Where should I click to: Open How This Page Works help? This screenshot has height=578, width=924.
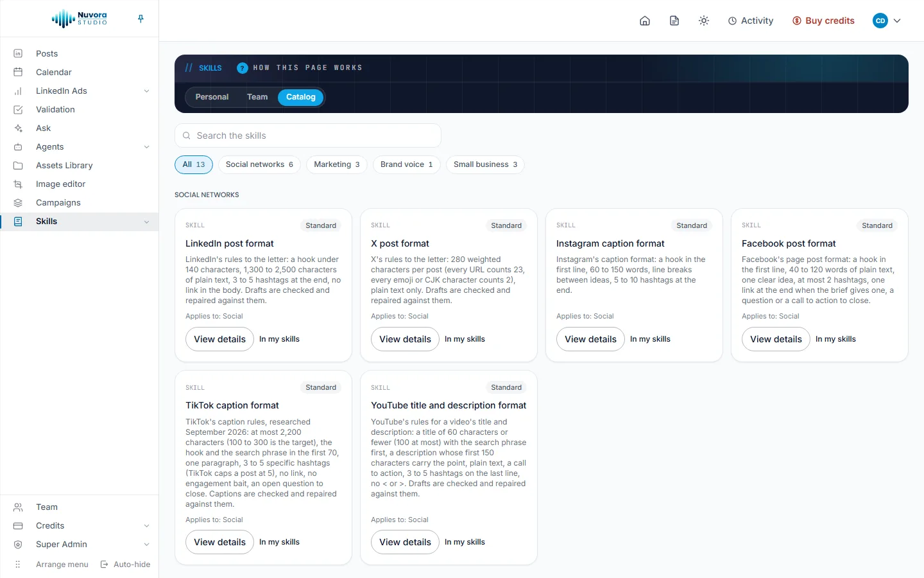(x=300, y=67)
